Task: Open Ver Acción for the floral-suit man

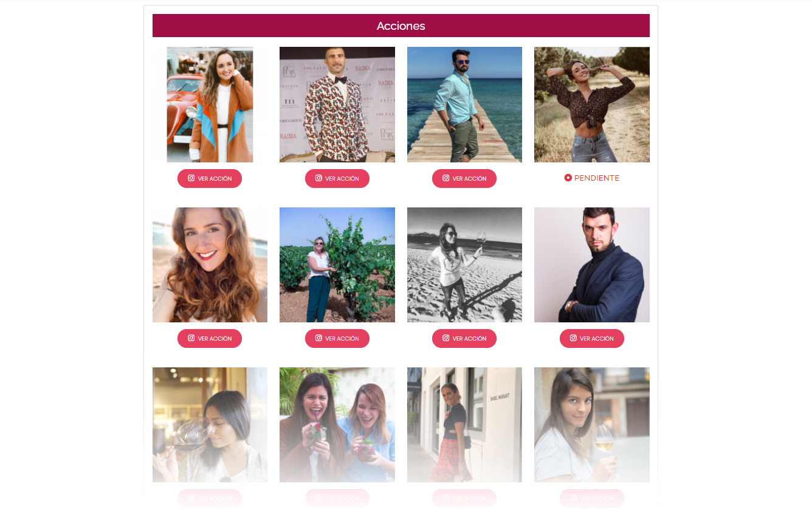Action: point(337,178)
